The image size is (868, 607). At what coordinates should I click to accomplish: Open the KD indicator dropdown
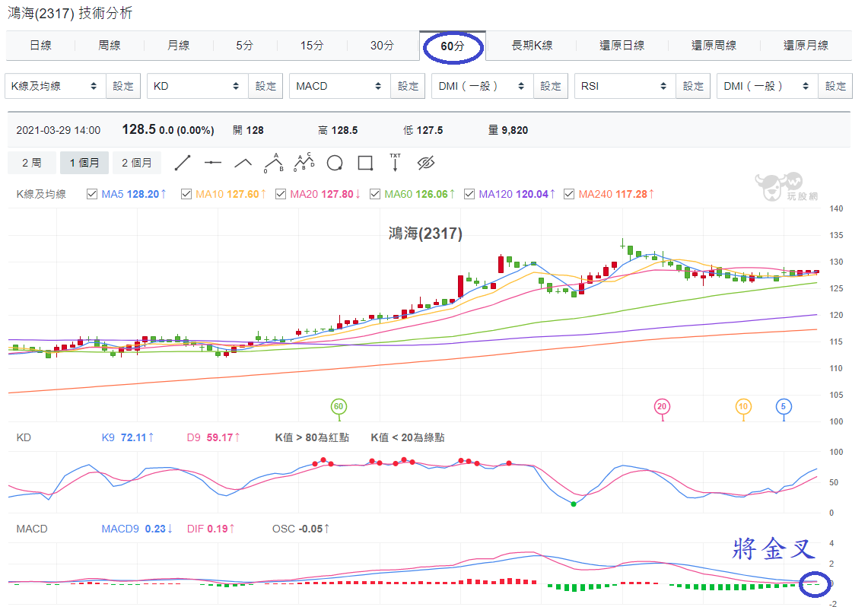tap(198, 86)
